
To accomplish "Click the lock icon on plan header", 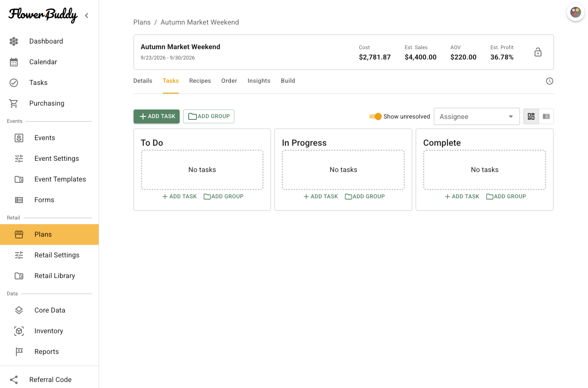I will click(x=538, y=52).
